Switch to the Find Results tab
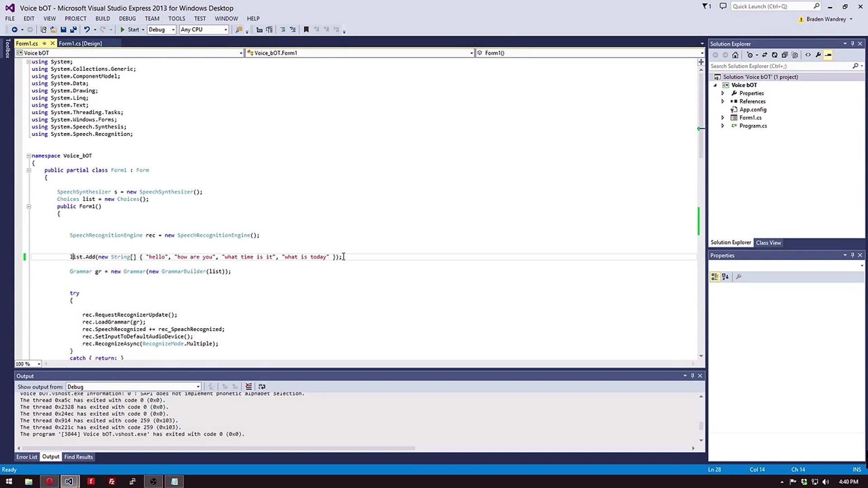Viewport: 868px width, 488px height. click(x=78, y=457)
